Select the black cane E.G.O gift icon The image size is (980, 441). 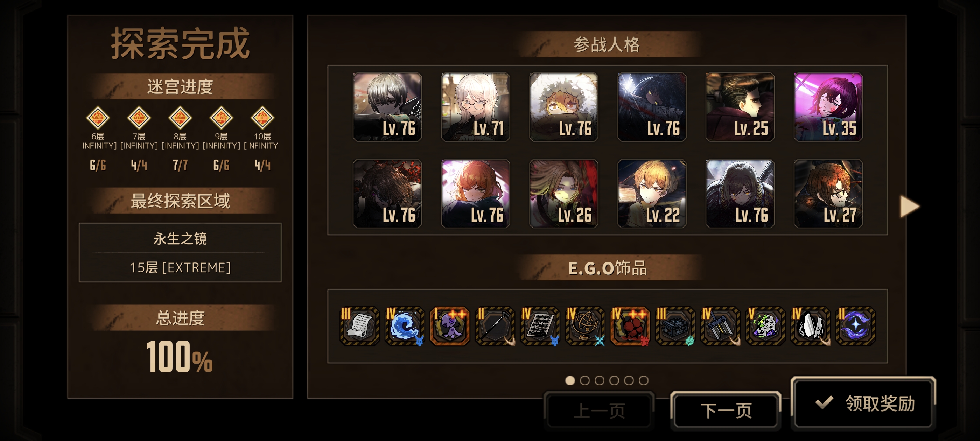coord(495,326)
